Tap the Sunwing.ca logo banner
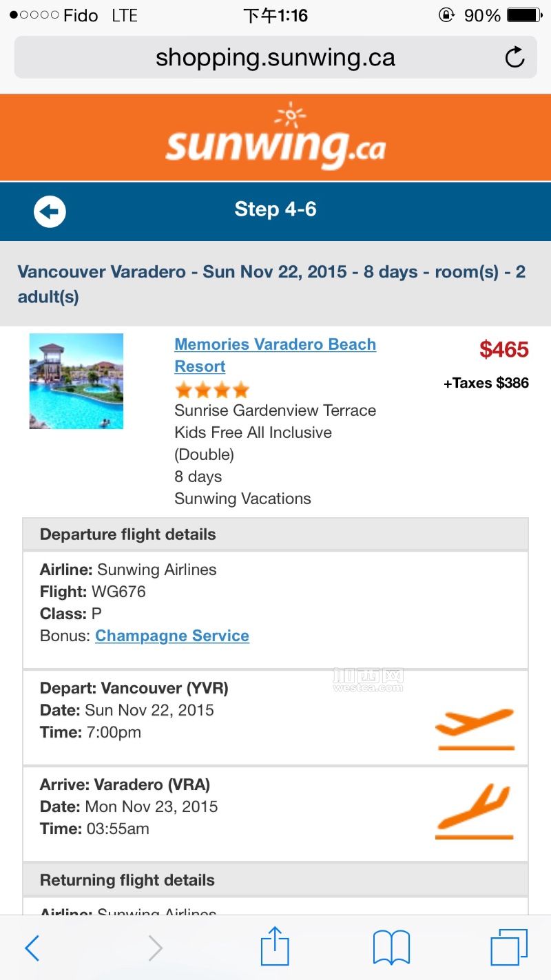This screenshot has width=551, height=980. pos(275,138)
